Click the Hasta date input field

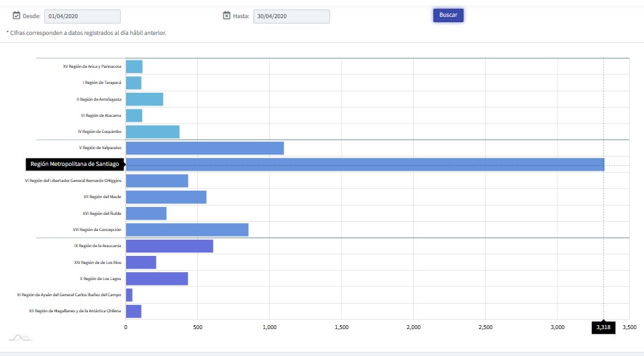coord(291,17)
